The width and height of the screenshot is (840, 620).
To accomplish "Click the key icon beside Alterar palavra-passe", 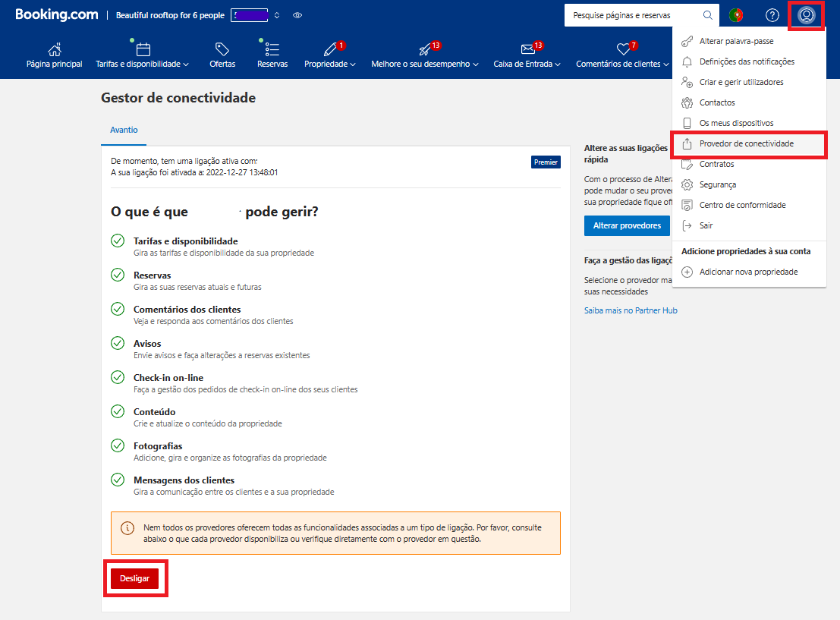I will coord(687,41).
